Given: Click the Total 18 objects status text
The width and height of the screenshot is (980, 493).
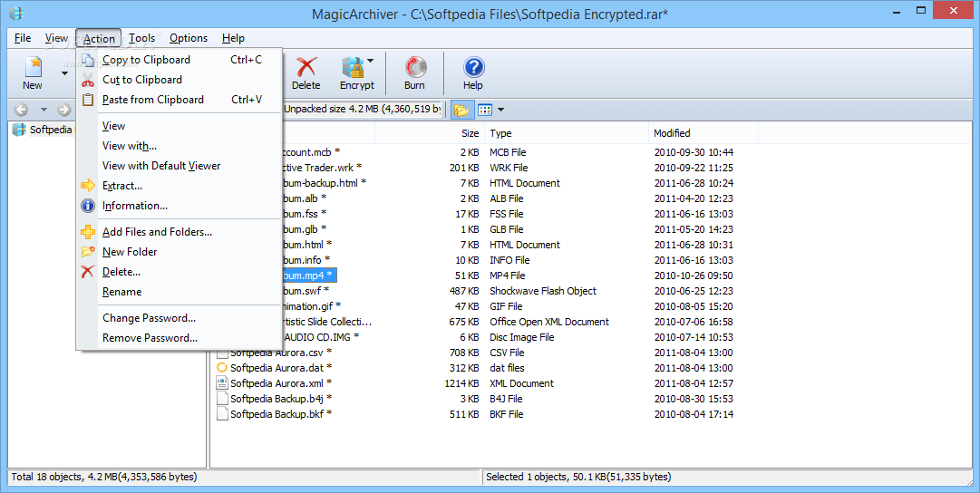Looking at the screenshot, I should point(103,477).
